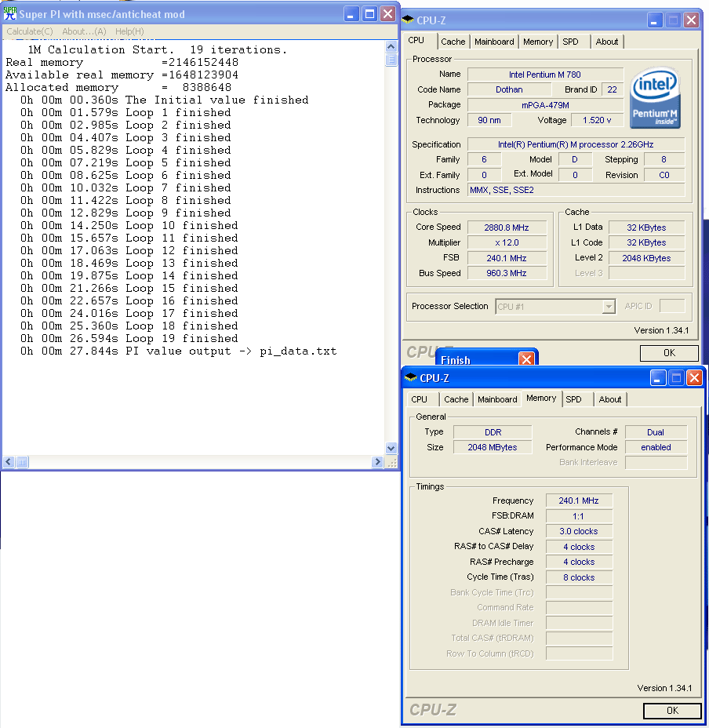Viewport: 709px width, 728px height.
Task: Click the PI value output pi_data.txt line
Action: 178,351
